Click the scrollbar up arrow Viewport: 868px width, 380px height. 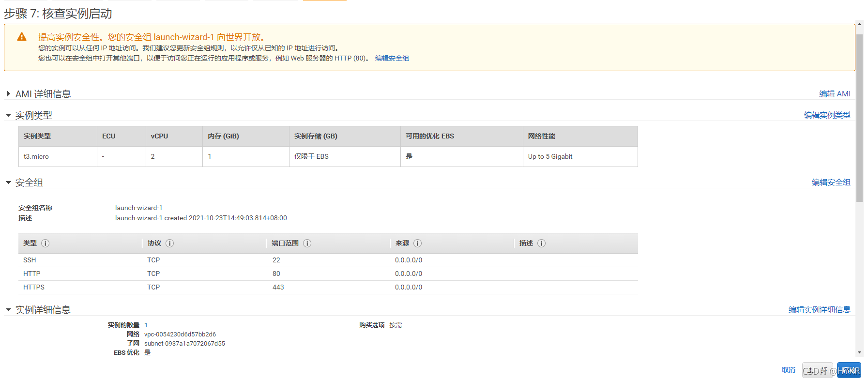tap(859, 24)
